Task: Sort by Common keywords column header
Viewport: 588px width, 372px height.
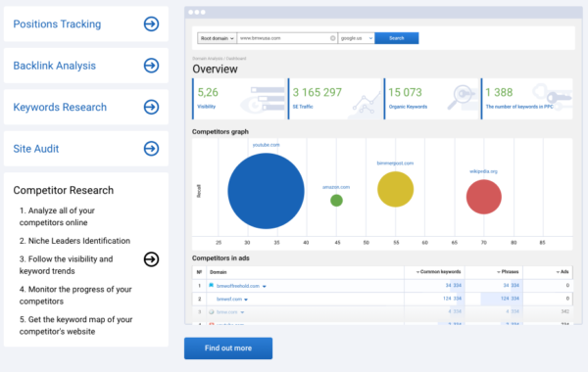Action: tap(438, 272)
